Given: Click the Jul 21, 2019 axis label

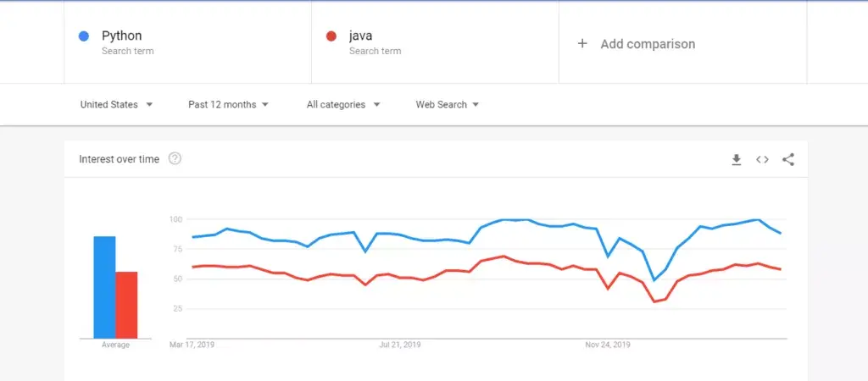Looking at the screenshot, I should (x=400, y=345).
